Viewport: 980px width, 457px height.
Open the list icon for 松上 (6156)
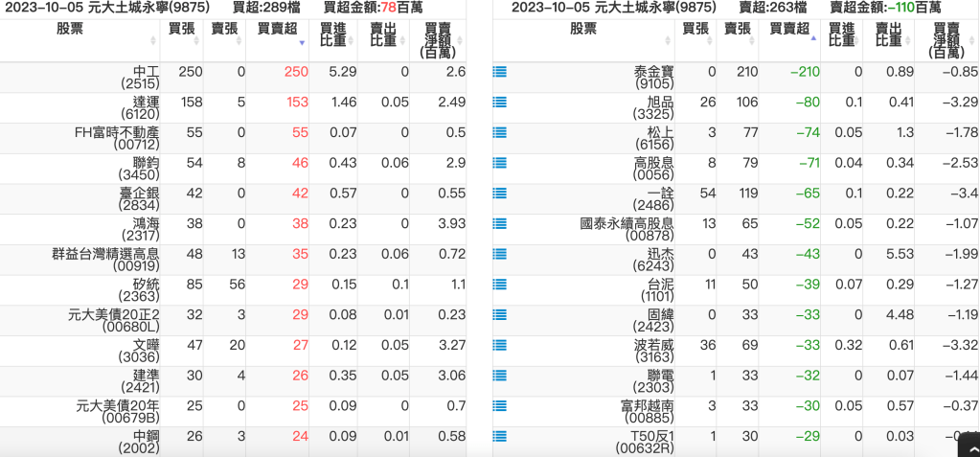tap(499, 133)
